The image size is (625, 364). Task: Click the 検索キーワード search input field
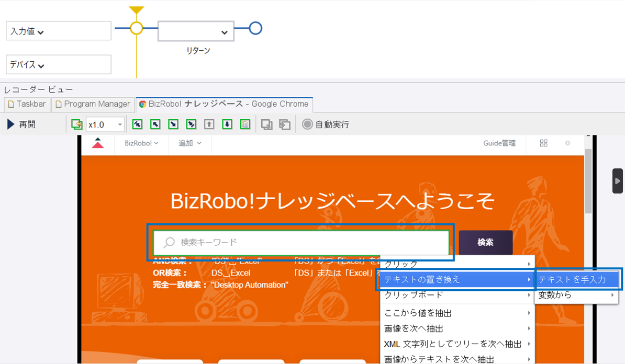tap(302, 242)
